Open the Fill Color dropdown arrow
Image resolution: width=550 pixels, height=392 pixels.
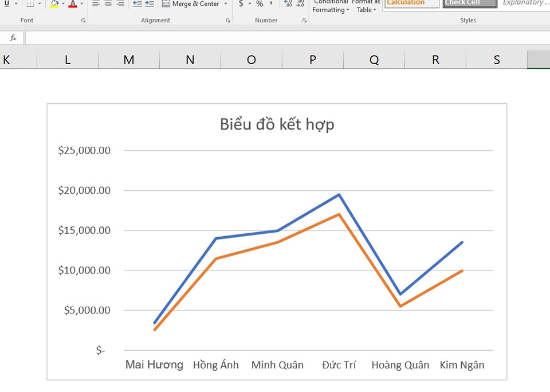pos(63,4)
